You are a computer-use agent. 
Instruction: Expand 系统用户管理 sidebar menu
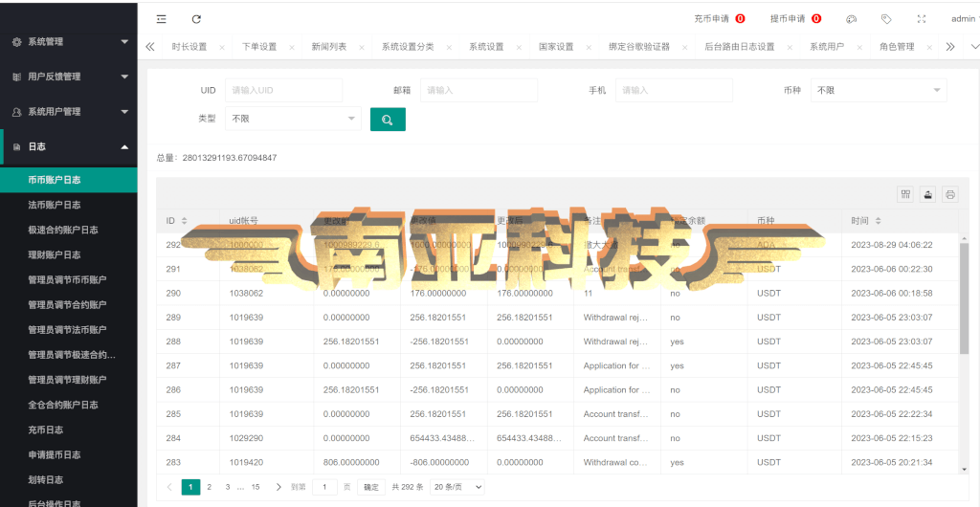coord(69,112)
